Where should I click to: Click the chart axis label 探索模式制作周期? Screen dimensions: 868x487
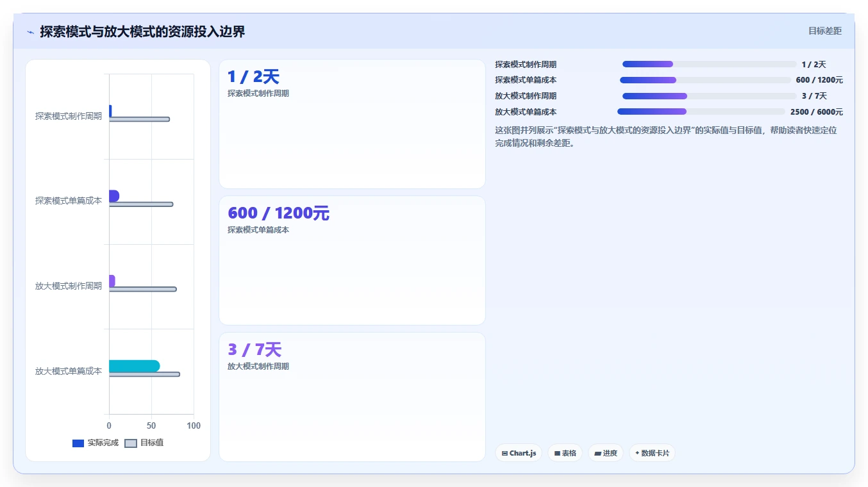pos(69,116)
